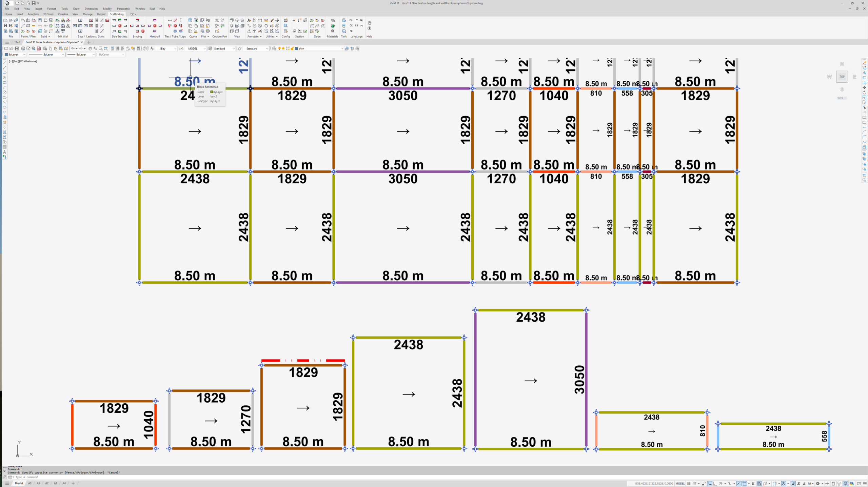Select the Pan hand tool in toolbar

pos(90,48)
